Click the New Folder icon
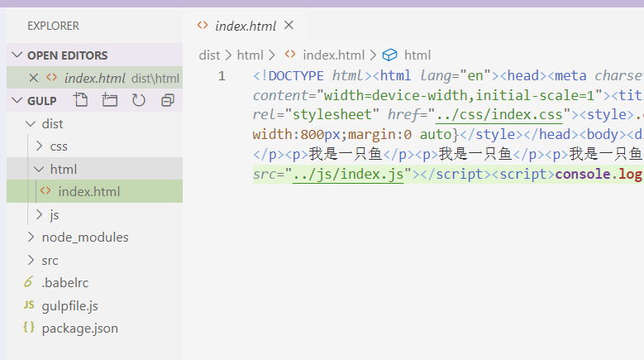This screenshot has width=644, height=360. [109, 100]
